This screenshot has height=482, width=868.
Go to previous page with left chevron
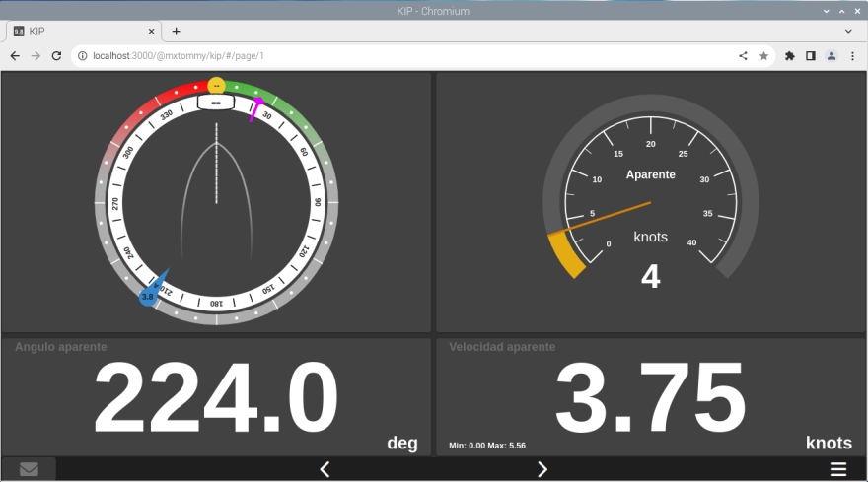pos(325,469)
